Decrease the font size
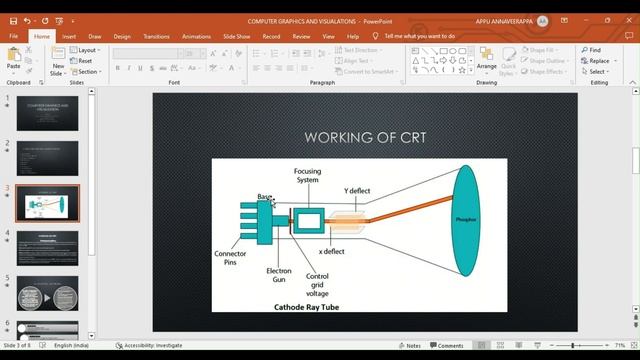Viewport: 640px width, 360px height. (225, 53)
